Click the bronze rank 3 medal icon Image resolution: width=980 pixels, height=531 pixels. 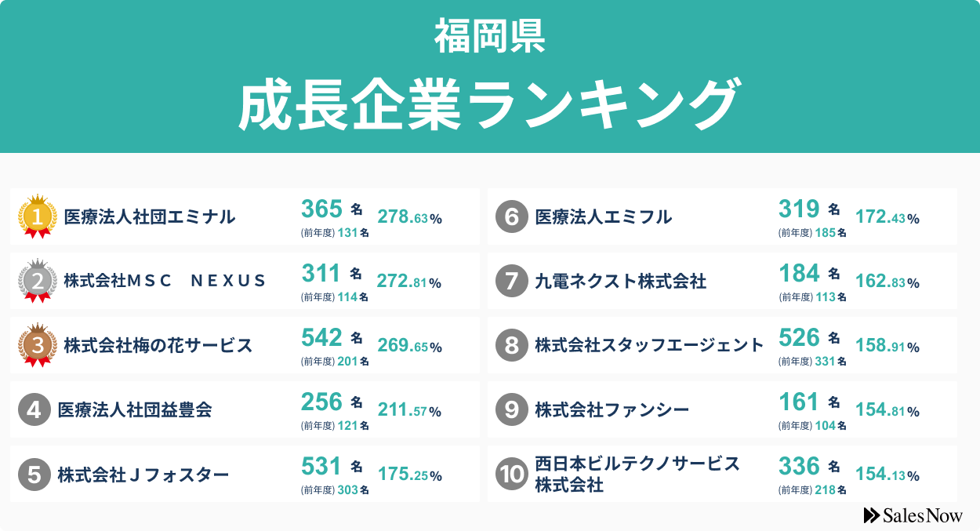pyautogui.click(x=38, y=344)
